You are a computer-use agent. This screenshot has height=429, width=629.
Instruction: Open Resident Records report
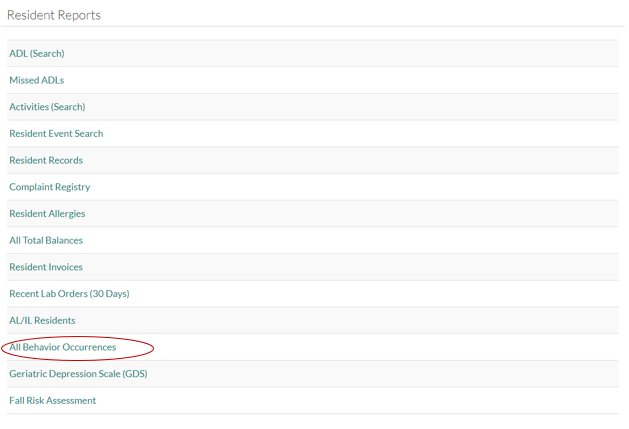pos(46,160)
